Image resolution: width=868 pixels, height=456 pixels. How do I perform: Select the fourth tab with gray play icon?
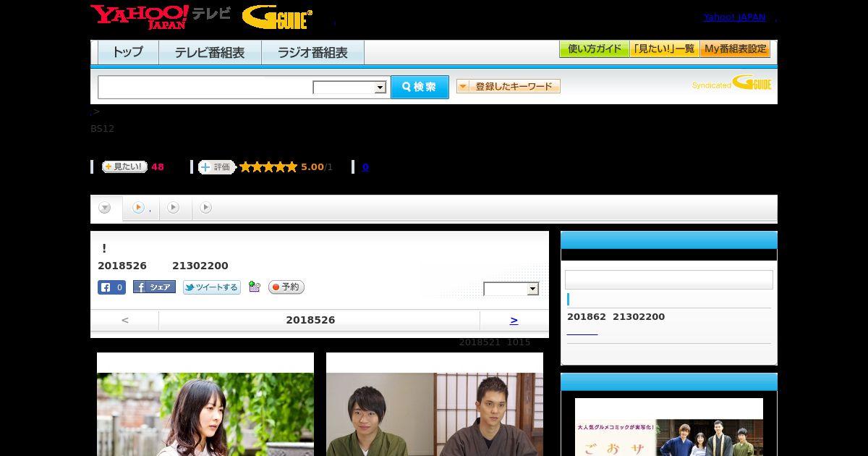(206, 208)
